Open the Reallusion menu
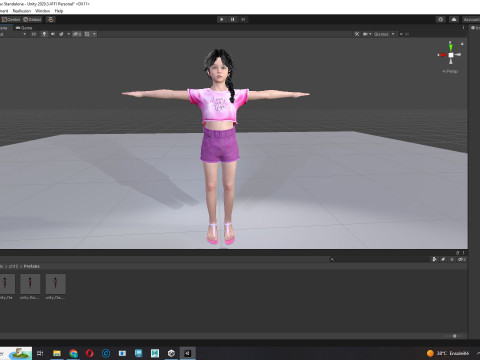 pyautogui.click(x=22, y=11)
